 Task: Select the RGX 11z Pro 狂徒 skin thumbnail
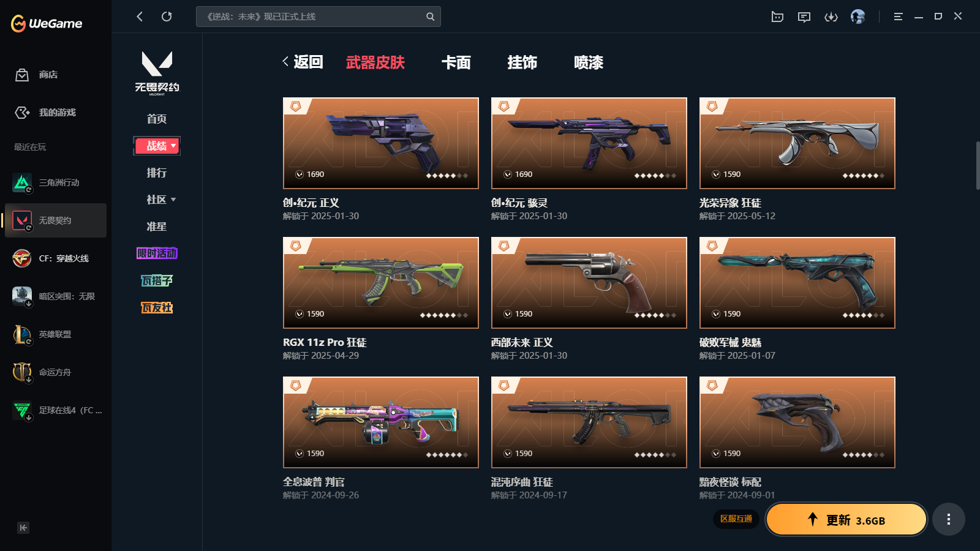point(381,283)
